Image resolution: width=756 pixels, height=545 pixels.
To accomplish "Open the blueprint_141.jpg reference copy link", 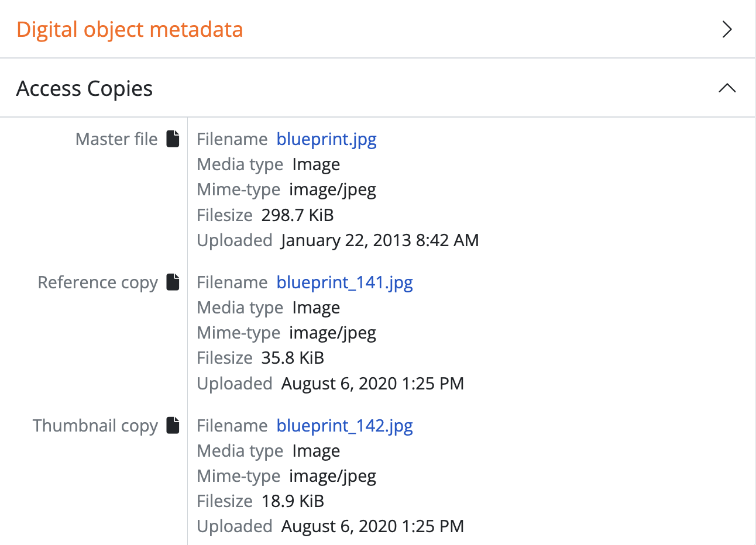I will (345, 282).
